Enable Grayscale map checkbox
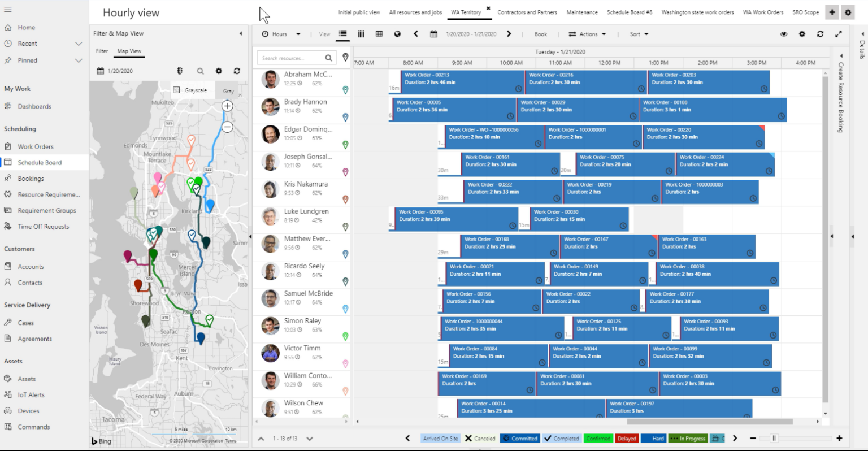Viewport: 868px width, 451px height. coord(176,90)
